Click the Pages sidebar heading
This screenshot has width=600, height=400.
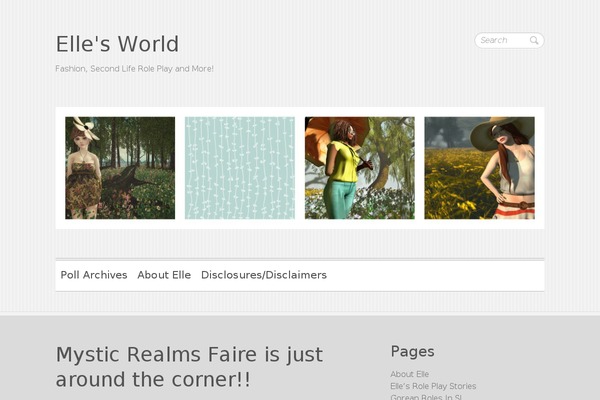click(412, 351)
